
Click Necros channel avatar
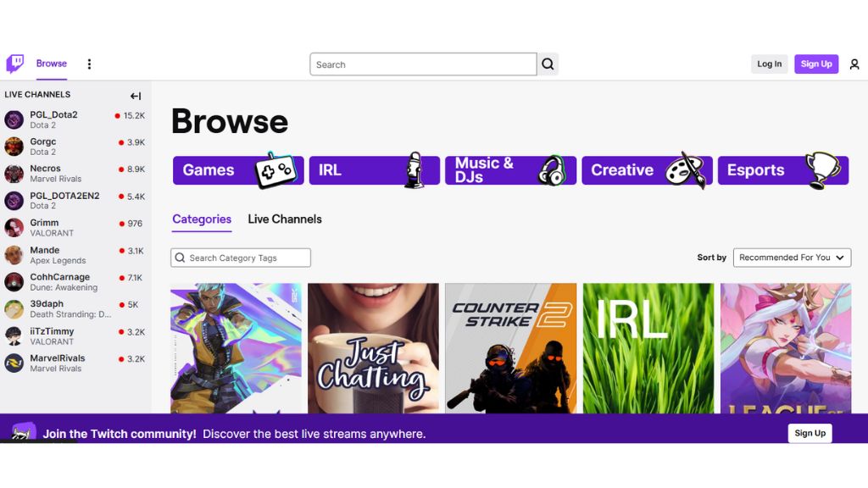coord(14,174)
